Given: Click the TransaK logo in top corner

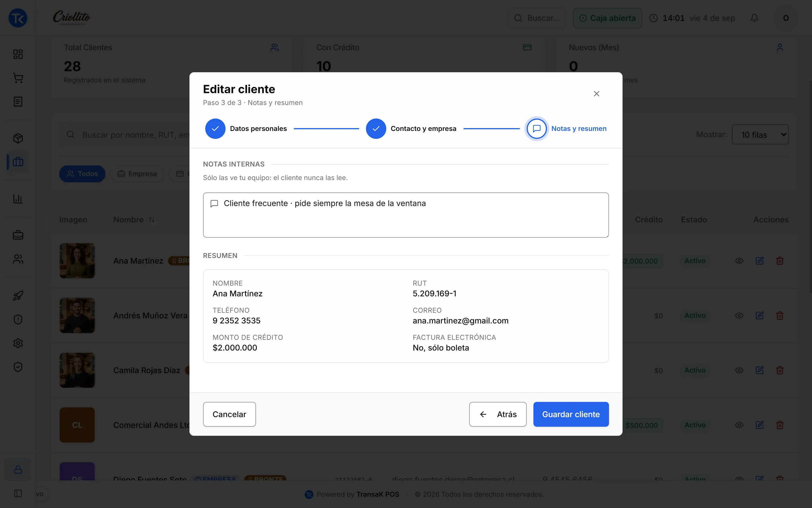Looking at the screenshot, I should (x=18, y=18).
